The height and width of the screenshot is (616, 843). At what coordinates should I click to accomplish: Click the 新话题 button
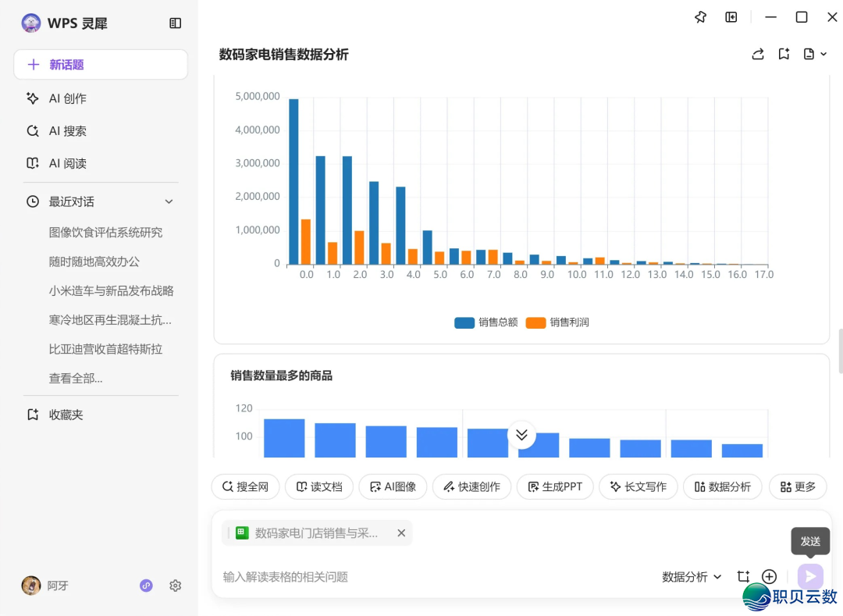101,65
